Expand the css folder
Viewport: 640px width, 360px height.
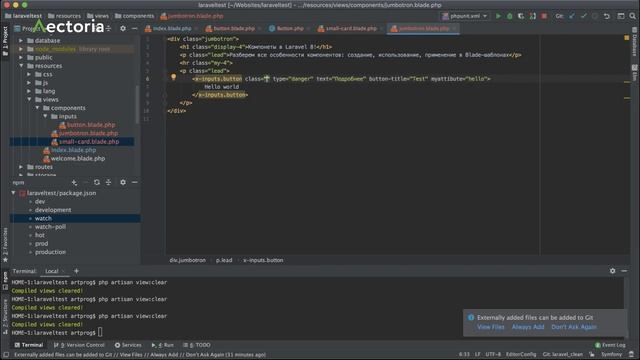pos(29,74)
